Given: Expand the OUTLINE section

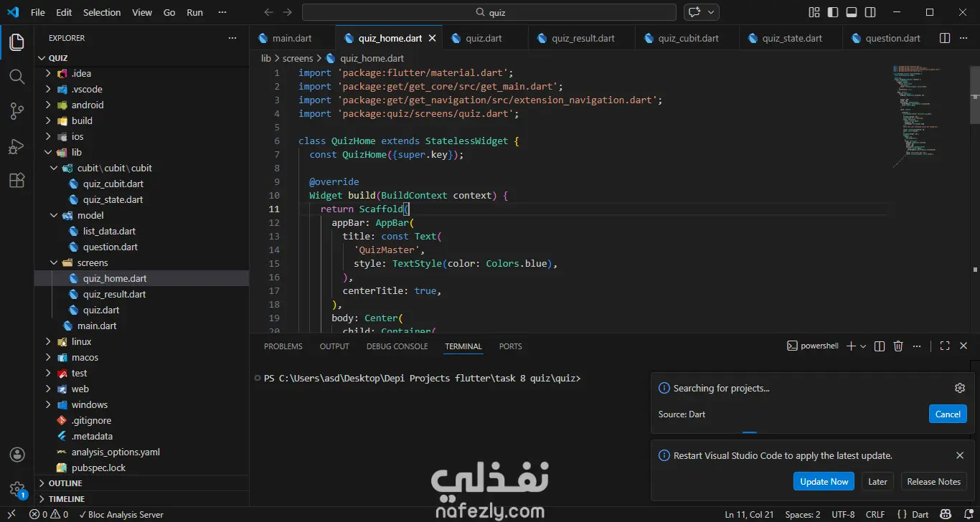Looking at the screenshot, I should (x=141, y=483).
